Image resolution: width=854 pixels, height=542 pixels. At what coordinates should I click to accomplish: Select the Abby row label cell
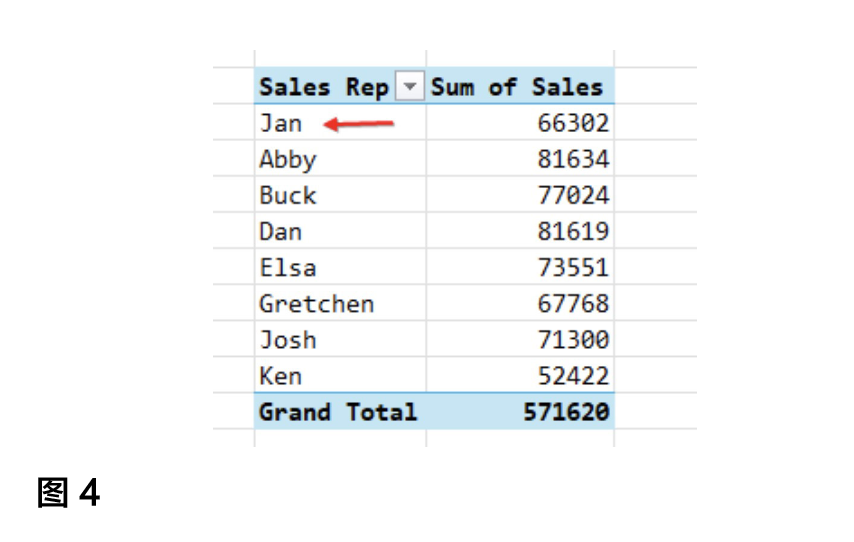tap(288, 160)
